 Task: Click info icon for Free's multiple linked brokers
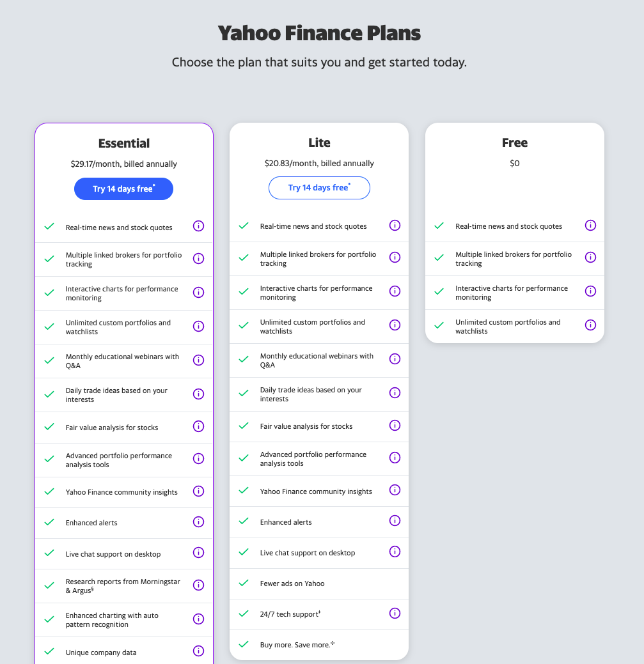click(x=590, y=257)
